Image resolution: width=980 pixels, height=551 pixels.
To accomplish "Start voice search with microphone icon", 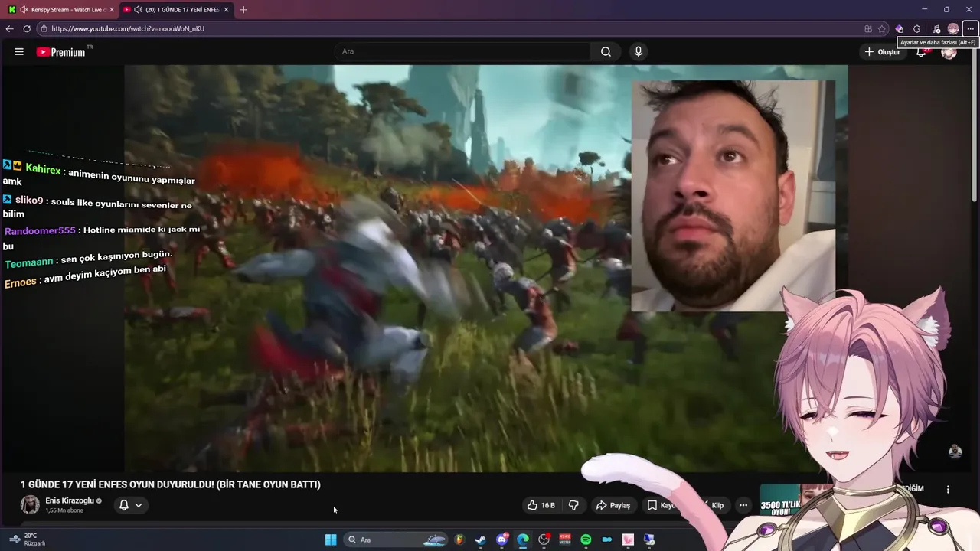I will [639, 52].
